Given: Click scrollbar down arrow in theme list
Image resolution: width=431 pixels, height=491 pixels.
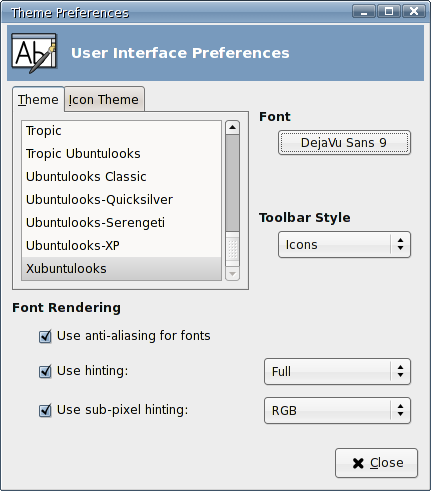Looking at the screenshot, I should pyautogui.click(x=232, y=274).
